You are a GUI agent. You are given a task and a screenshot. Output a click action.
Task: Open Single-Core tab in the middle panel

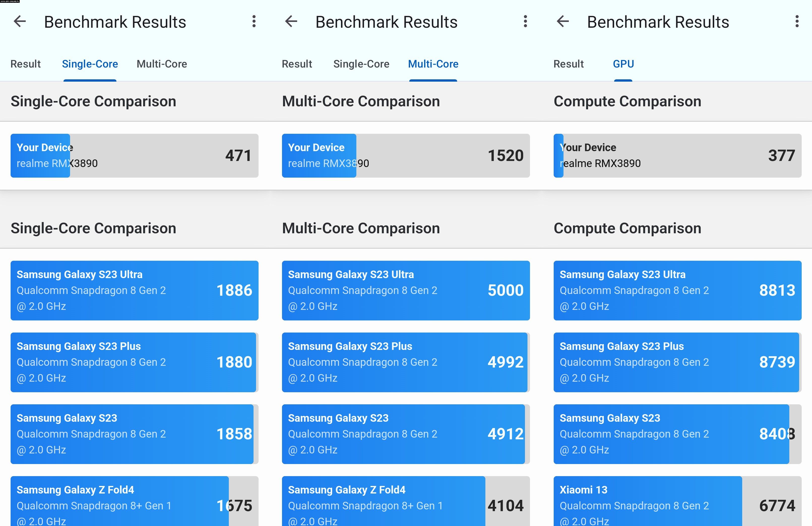pos(361,64)
